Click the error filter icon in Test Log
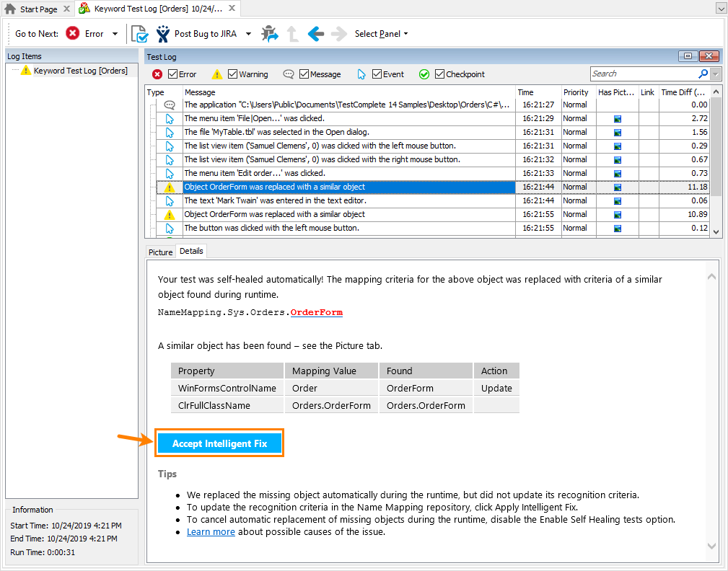 pos(157,74)
